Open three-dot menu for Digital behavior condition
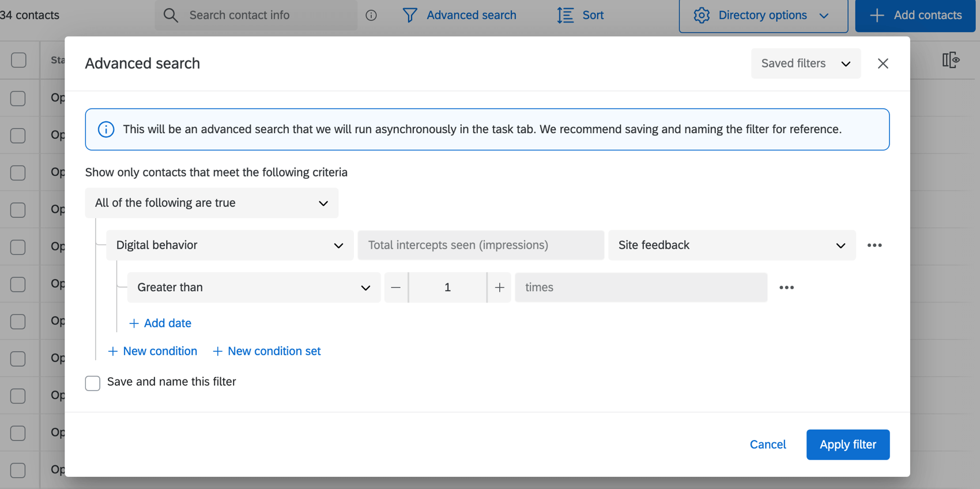Screen dimensions: 980x489 point(875,245)
